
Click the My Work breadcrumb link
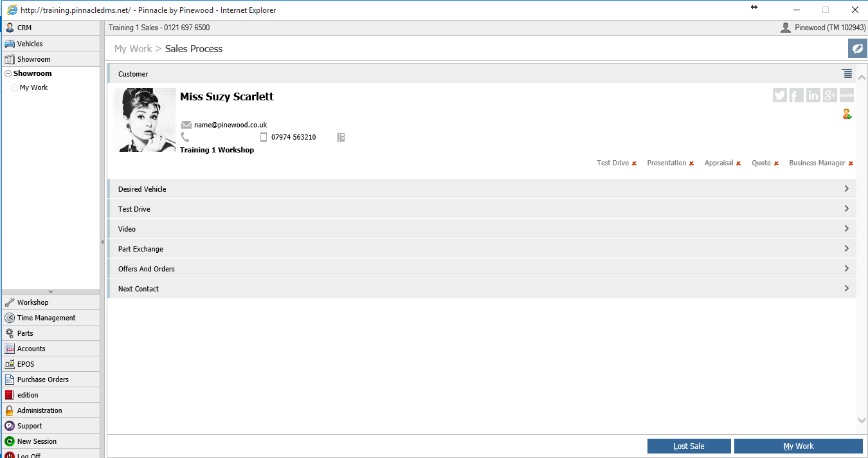(133, 49)
